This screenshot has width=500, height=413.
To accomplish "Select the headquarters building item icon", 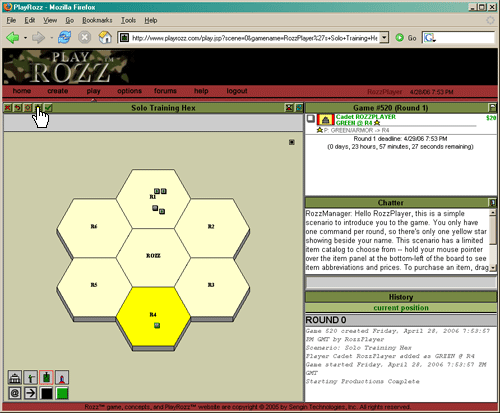I will pos(15,378).
